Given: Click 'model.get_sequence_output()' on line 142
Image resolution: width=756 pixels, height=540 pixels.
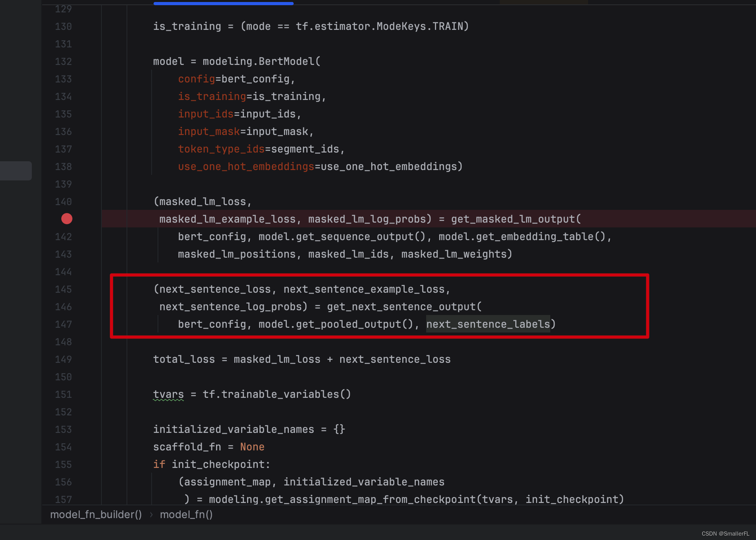Looking at the screenshot, I should 342,237.
